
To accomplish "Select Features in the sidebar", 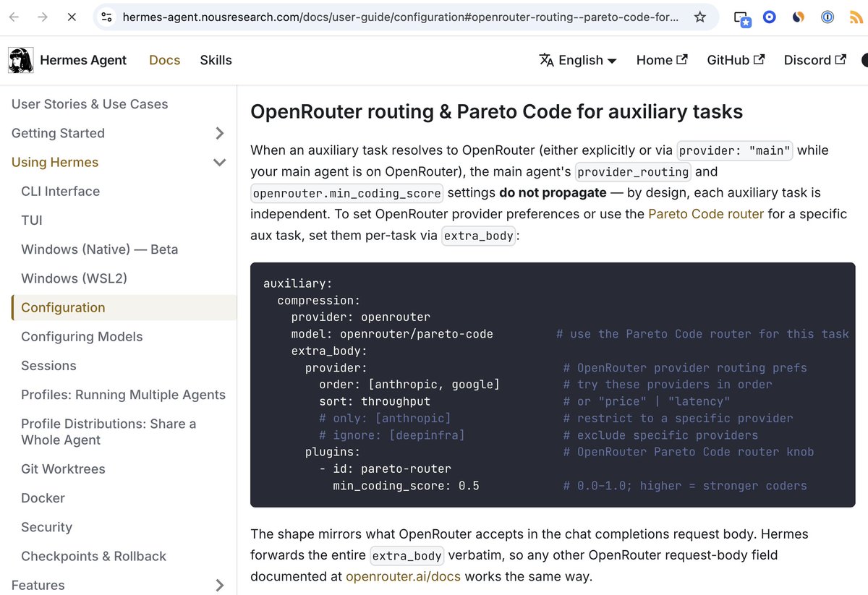I will [38, 585].
